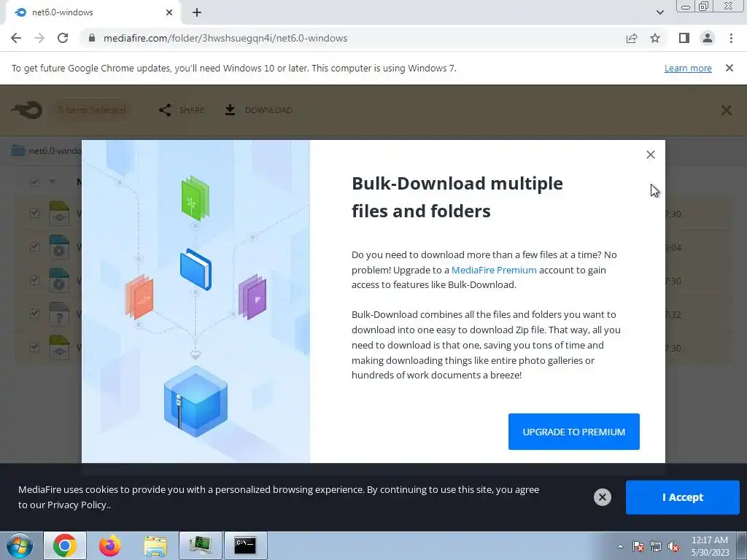Click the muted volume tray icon

pyautogui.click(x=673, y=546)
